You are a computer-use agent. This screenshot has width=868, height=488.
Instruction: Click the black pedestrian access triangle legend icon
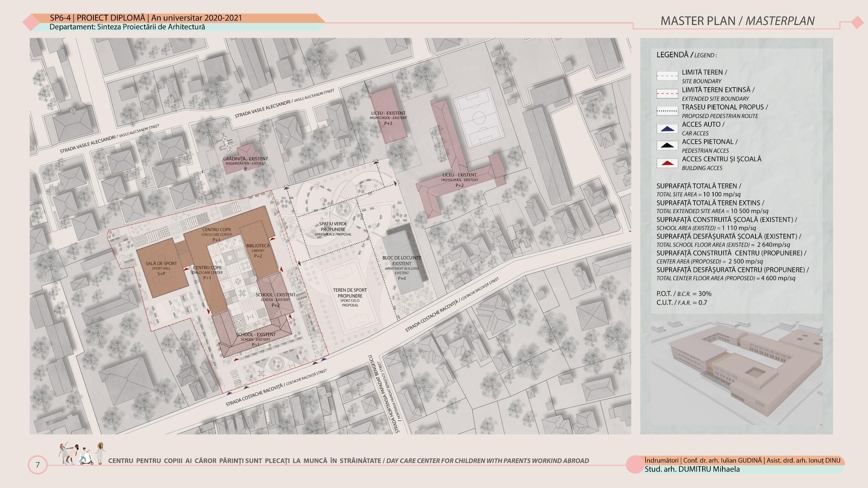[x=667, y=146]
